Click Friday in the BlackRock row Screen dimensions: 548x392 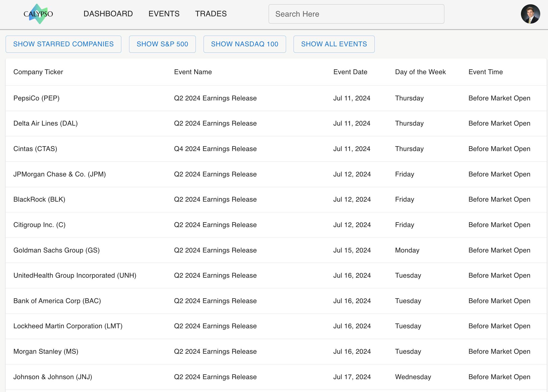pyautogui.click(x=404, y=199)
